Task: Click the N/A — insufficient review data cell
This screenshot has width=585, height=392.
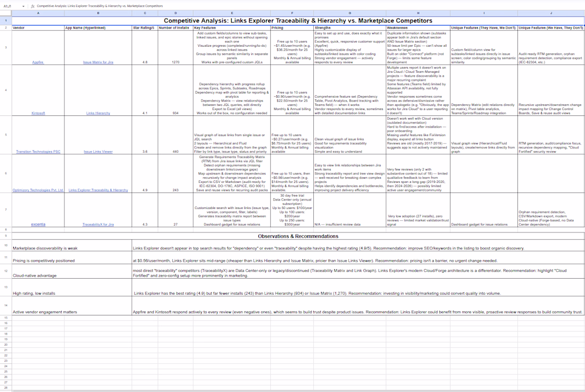Action: tap(349, 210)
